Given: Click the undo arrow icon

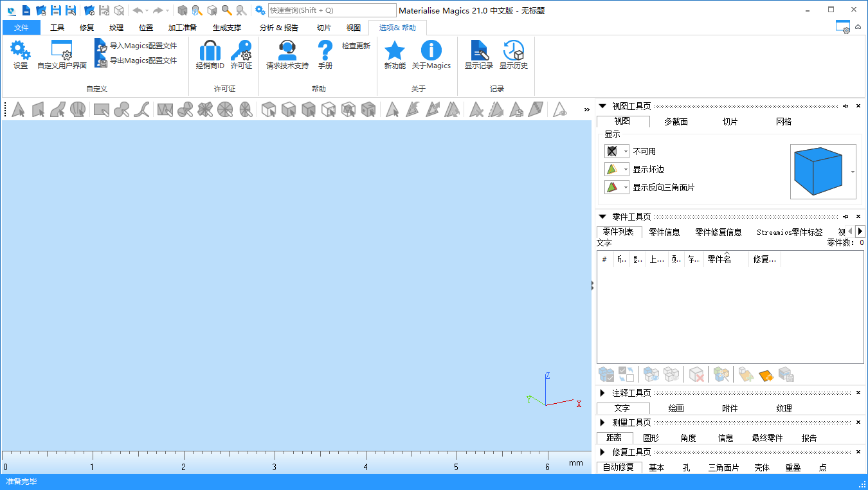Looking at the screenshot, I should click(x=137, y=10).
